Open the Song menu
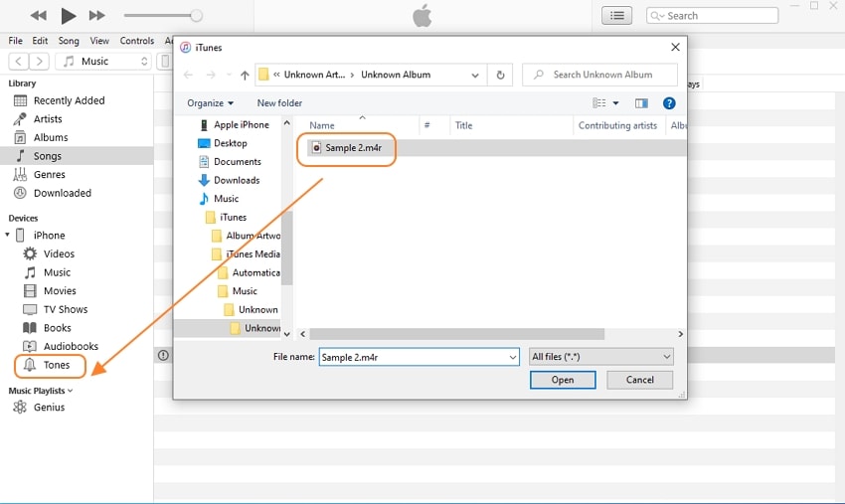This screenshot has width=845, height=504. (x=69, y=41)
